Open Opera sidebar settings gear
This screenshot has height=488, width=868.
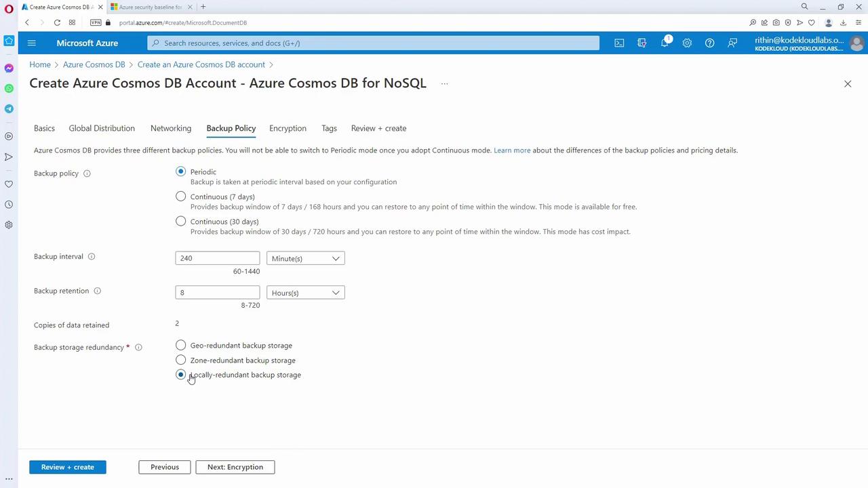point(9,225)
